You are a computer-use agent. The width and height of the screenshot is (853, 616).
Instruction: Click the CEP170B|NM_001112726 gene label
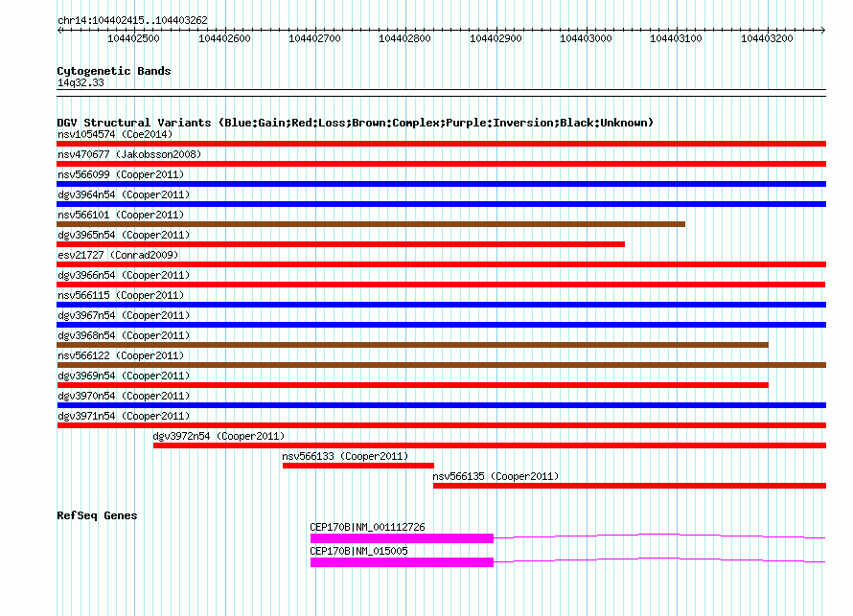[367, 527]
